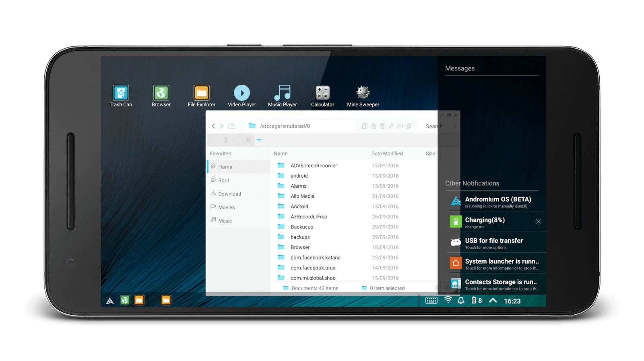The height and width of the screenshot is (361, 644).
Task: Select Root in Favorites sidebar
Action: pos(239,180)
